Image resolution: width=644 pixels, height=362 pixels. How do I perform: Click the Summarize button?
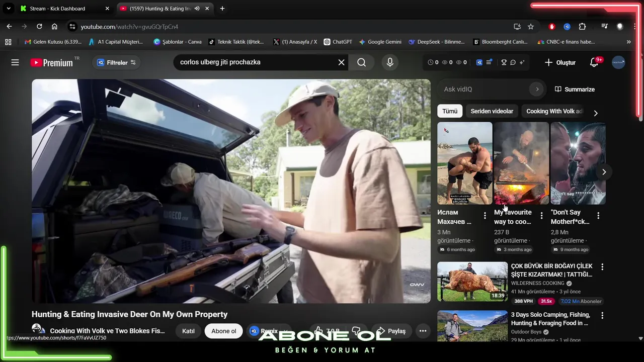click(x=575, y=89)
